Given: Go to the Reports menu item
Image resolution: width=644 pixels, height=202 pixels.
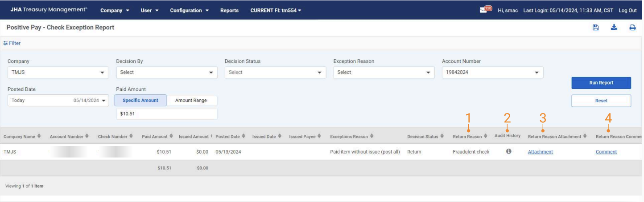Looking at the screenshot, I should point(229,10).
